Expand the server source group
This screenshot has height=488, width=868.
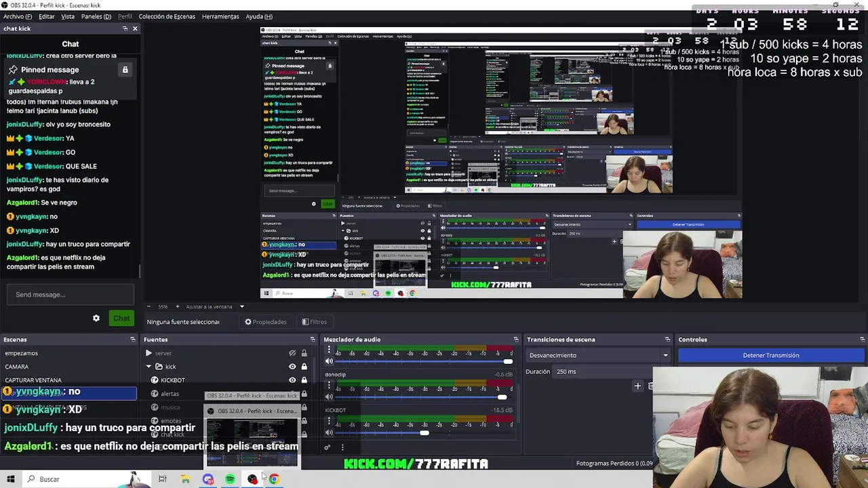149,353
